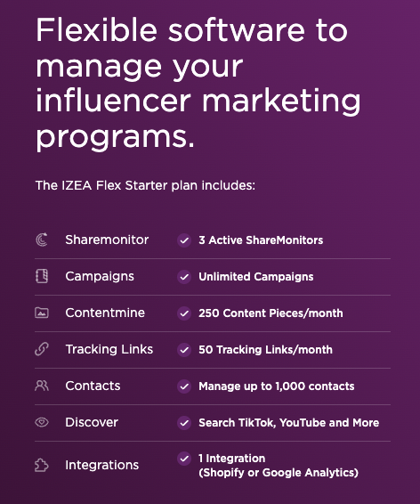Open the Contentmine feature label
The height and width of the screenshot is (504, 420).
tap(105, 313)
